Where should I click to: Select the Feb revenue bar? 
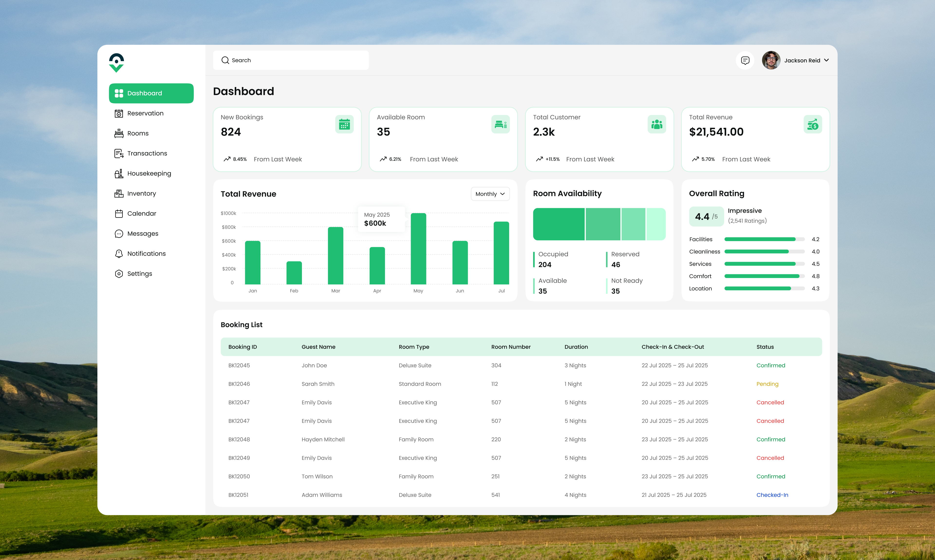[x=294, y=273]
